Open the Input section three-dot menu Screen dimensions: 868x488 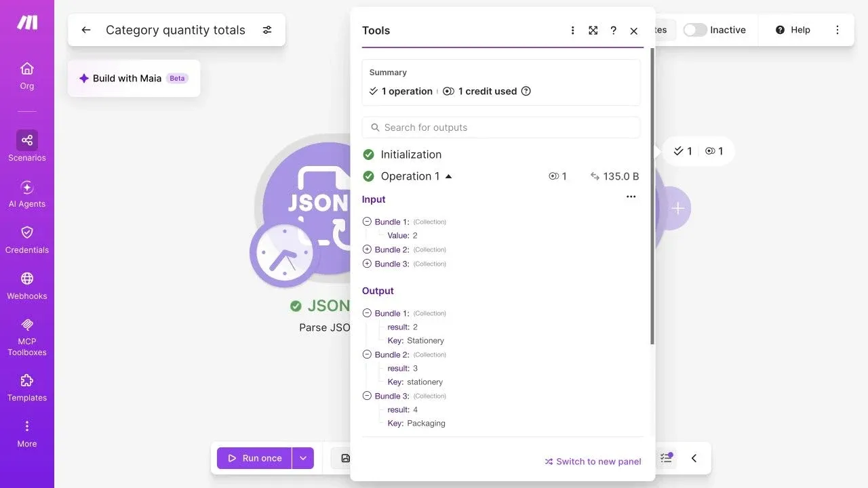pos(631,197)
